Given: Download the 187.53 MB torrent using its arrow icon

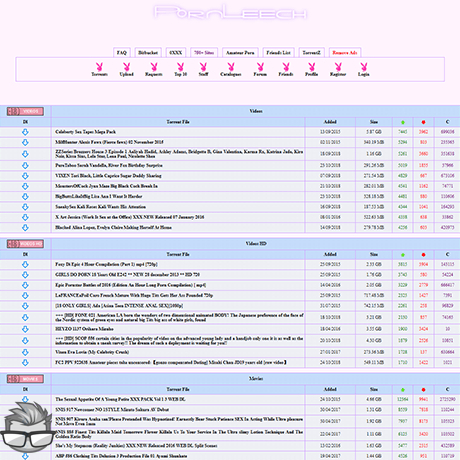Looking at the screenshot, I should (25, 207).
